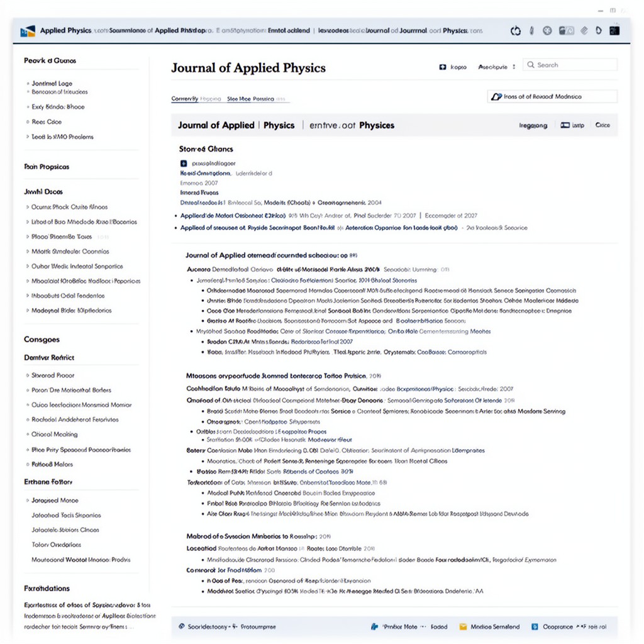Click 'Fodod' in the footer bar
Viewport: 644px width, 644px height.
439,627
